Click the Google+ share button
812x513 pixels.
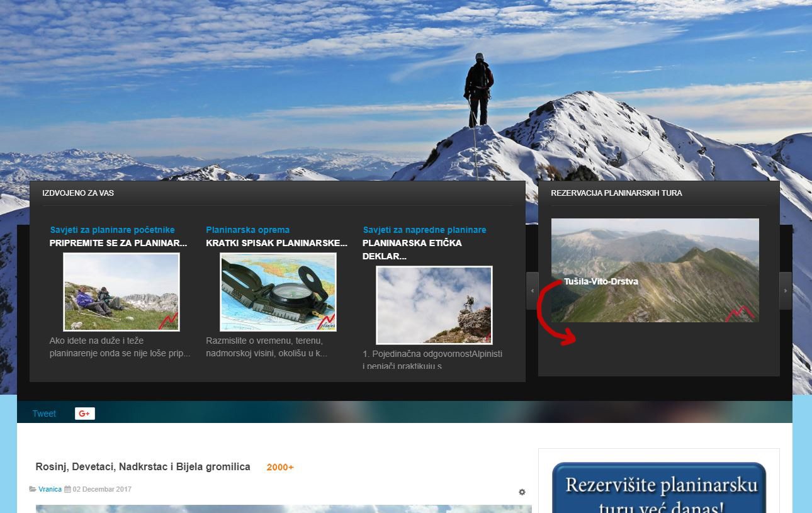(85, 414)
